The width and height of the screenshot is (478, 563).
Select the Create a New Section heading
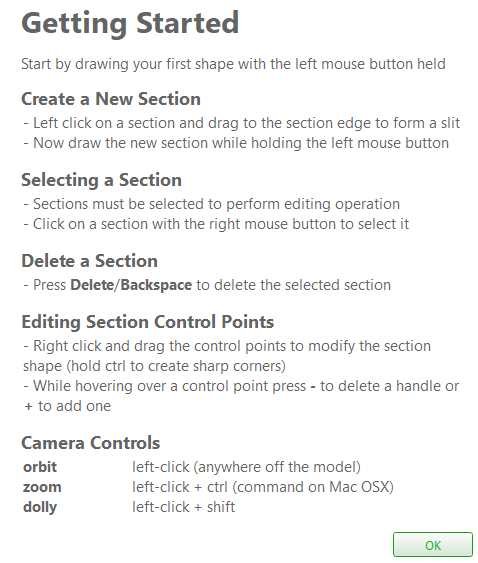pos(111,99)
